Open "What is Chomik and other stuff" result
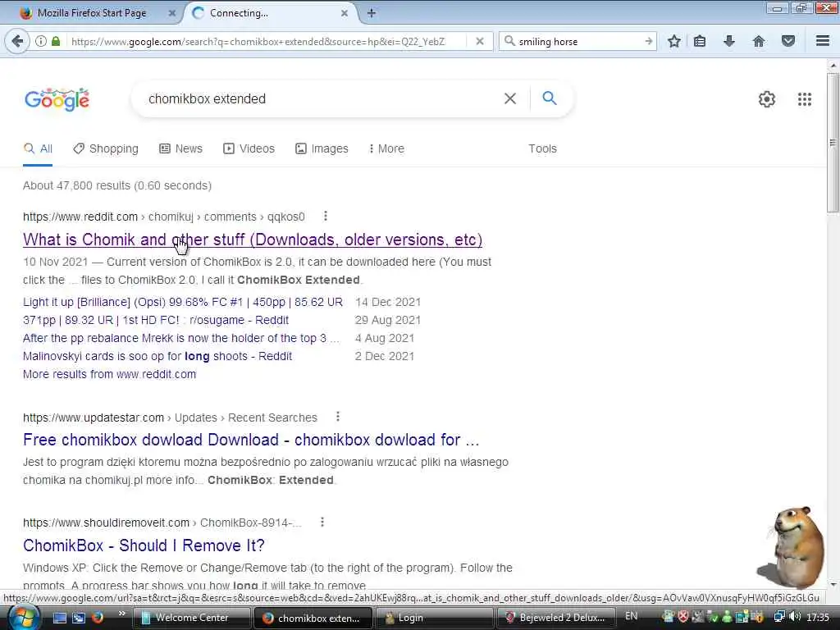 click(253, 240)
